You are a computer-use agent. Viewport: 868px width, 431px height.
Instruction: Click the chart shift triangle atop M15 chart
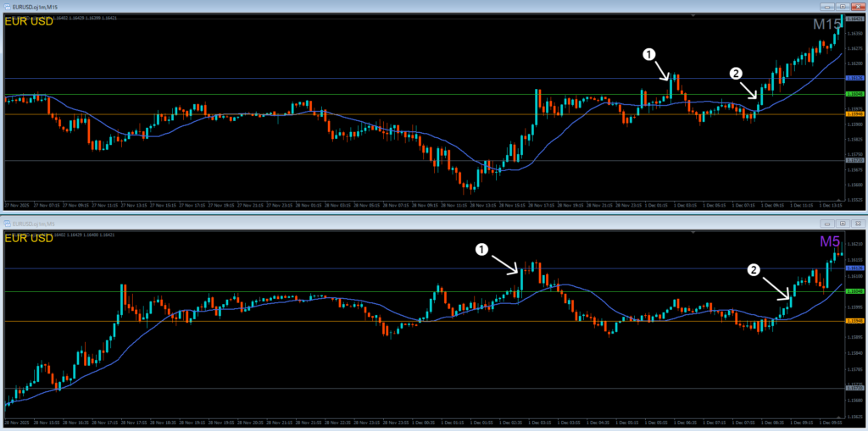click(x=693, y=16)
